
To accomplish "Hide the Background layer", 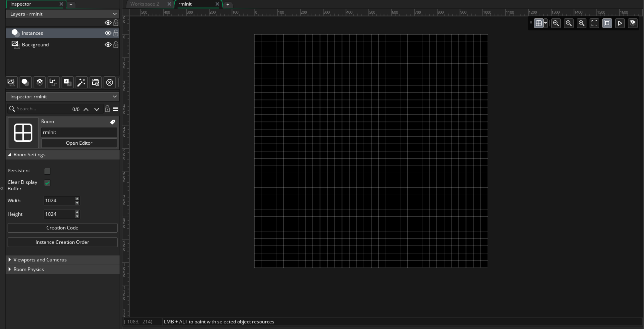I will pyautogui.click(x=108, y=45).
